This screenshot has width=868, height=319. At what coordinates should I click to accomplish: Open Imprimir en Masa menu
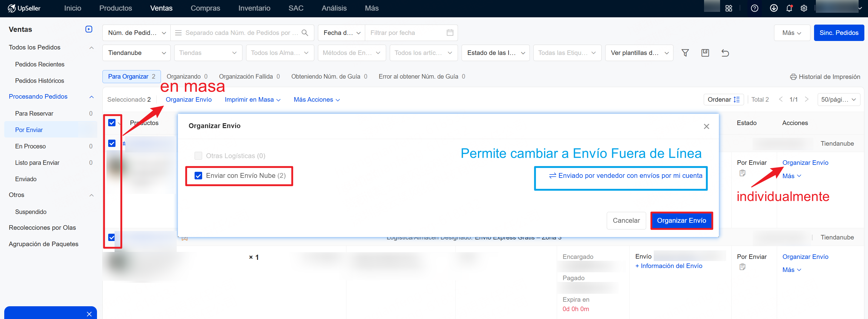point(252,100)
